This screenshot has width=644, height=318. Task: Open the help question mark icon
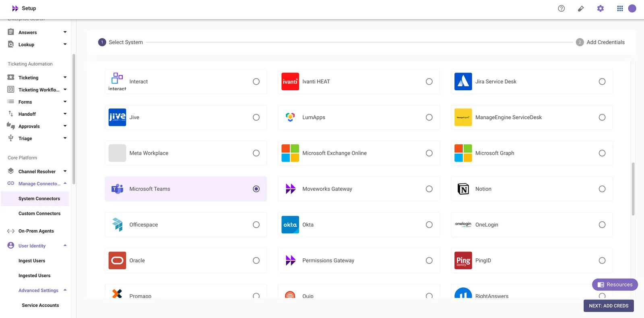tap(561, 8)
